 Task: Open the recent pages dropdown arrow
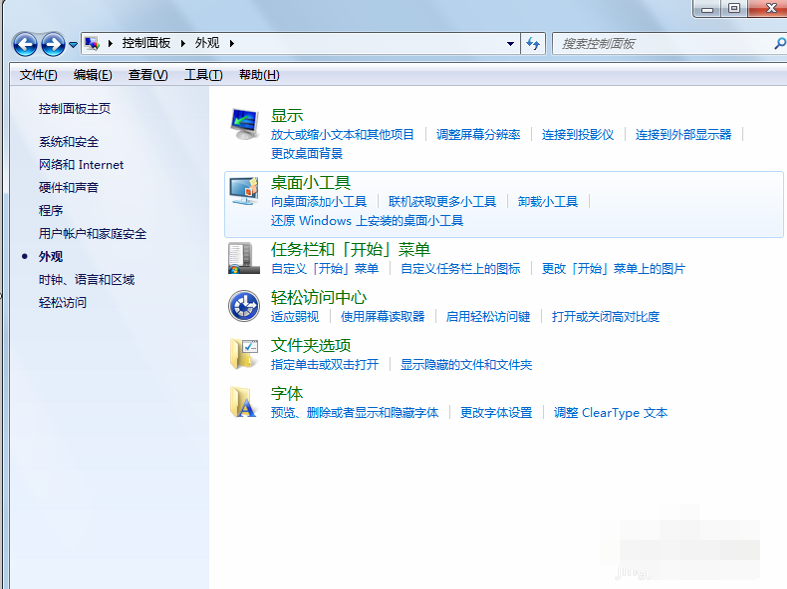tap(73, 45)
